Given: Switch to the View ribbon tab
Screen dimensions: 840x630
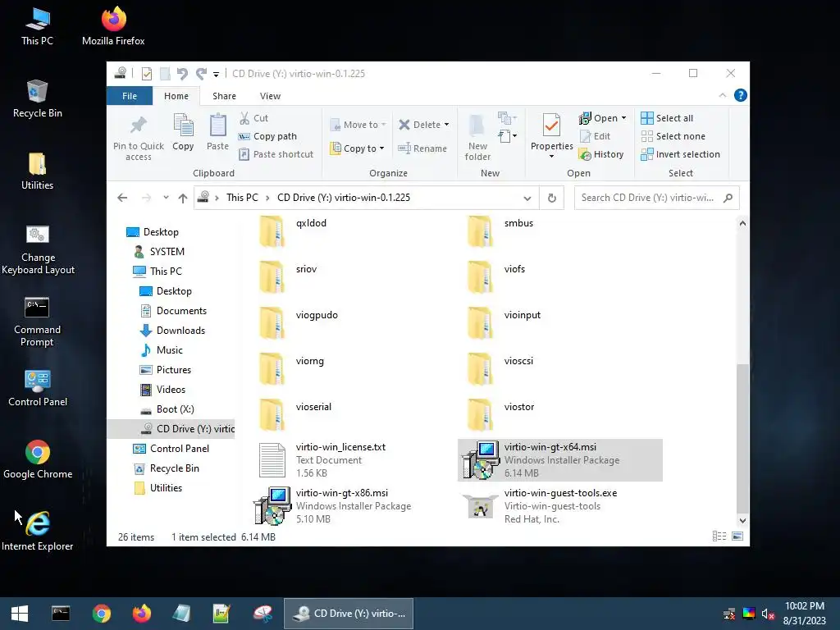Looking at the screenshot, I should tap(270, 96).
